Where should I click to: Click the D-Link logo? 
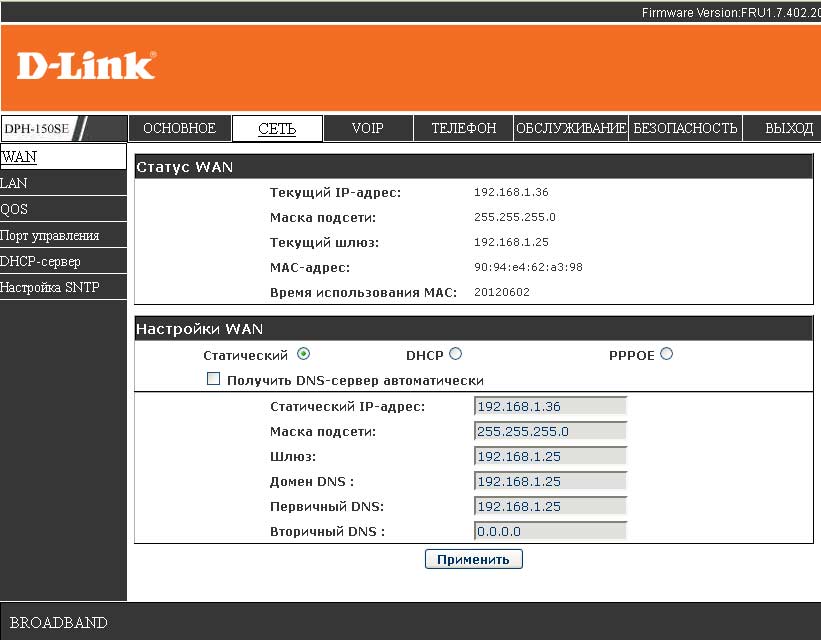point(86,65)
